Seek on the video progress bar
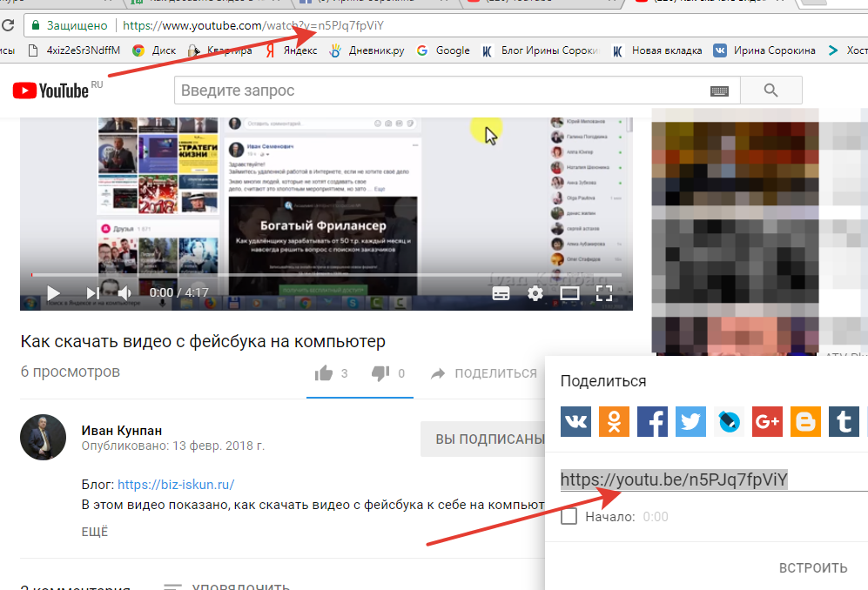 coord(326,274)
